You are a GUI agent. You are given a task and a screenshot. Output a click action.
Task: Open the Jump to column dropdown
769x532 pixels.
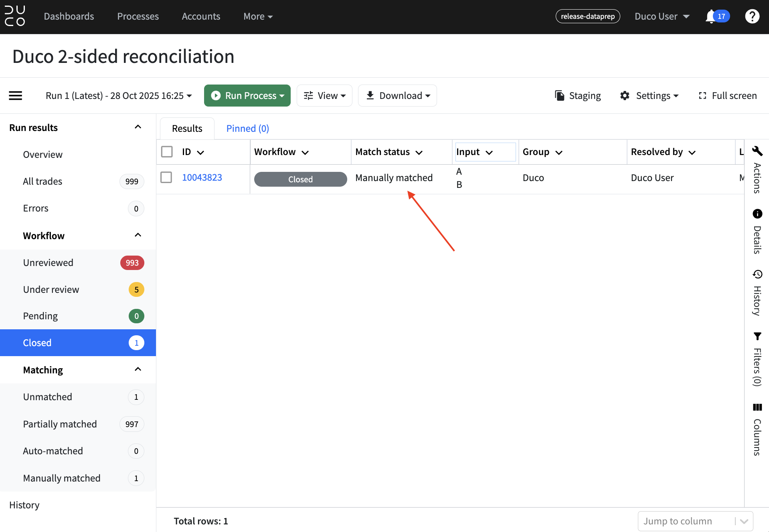click(695, 521)
